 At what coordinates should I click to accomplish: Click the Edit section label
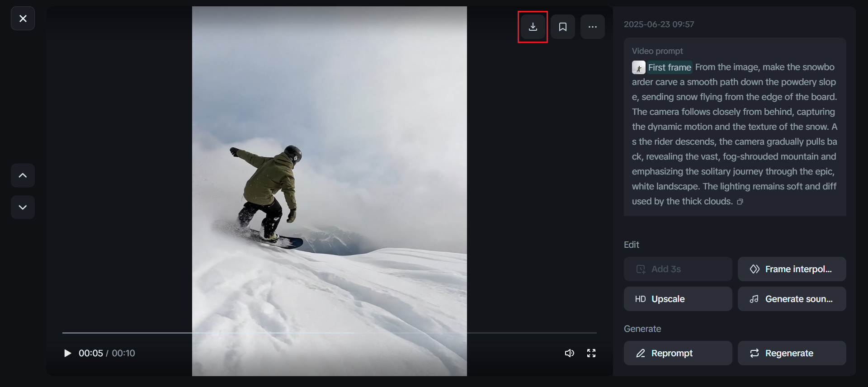tap(632, 245)
